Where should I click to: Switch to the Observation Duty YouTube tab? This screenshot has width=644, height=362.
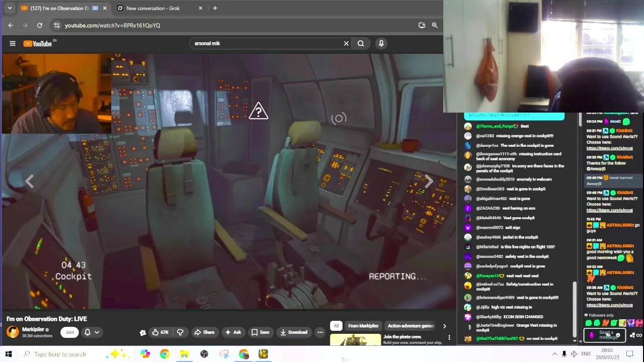[x=58, y=8]
